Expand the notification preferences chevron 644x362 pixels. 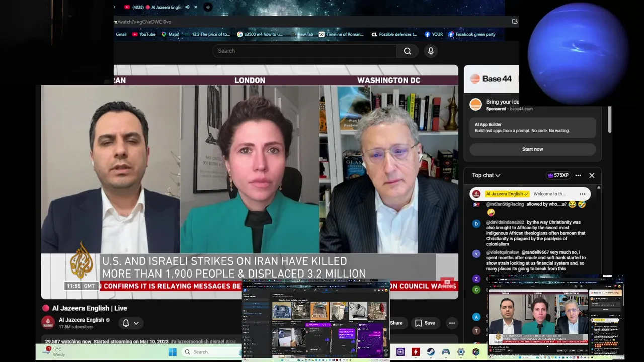136,323
